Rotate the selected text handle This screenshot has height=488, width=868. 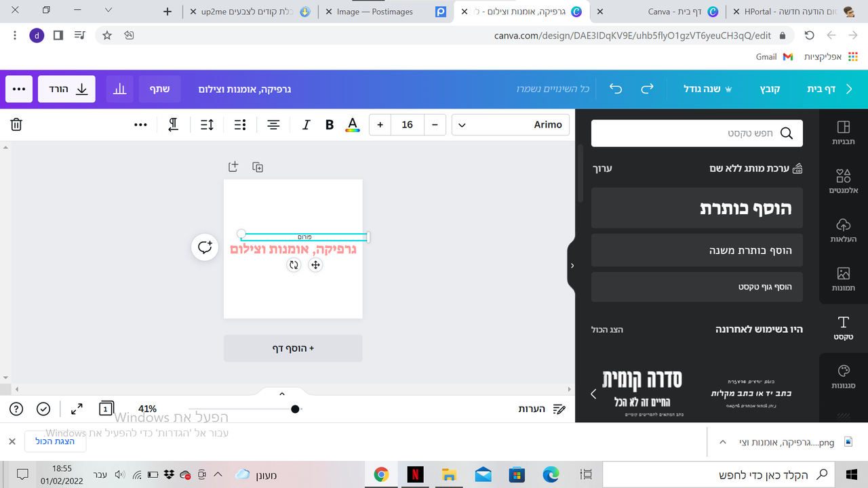coord(294,265)
